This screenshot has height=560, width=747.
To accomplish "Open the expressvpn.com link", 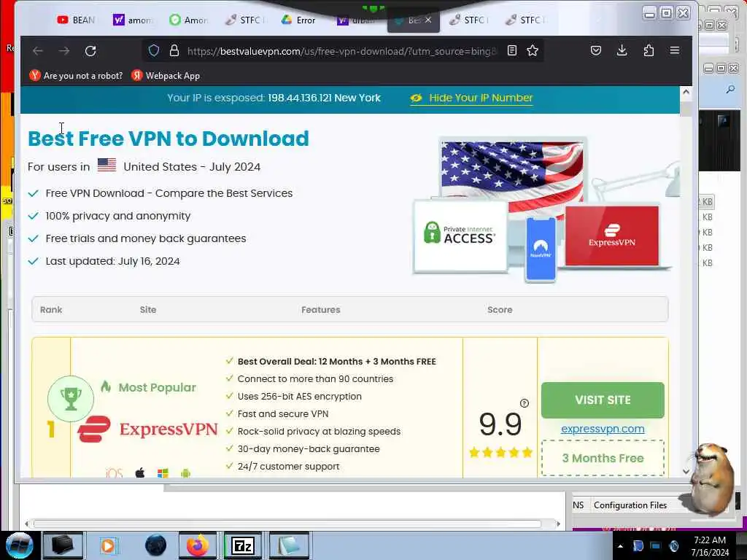I will point(603,429).
